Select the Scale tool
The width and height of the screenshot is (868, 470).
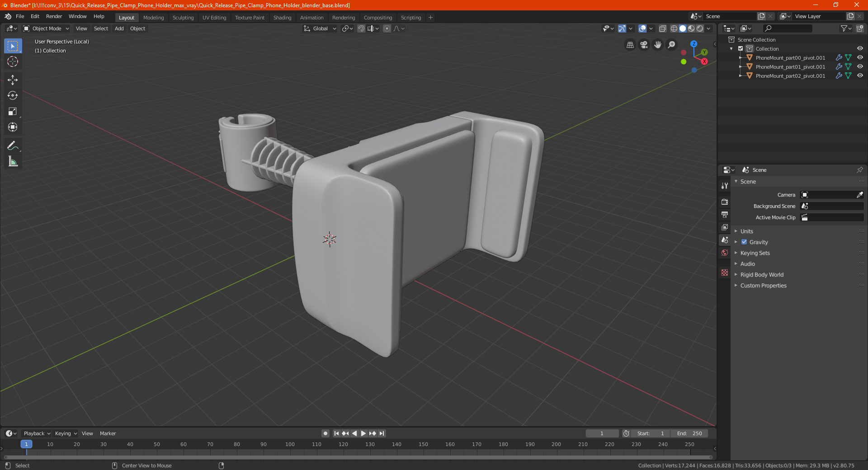point(13,111)
